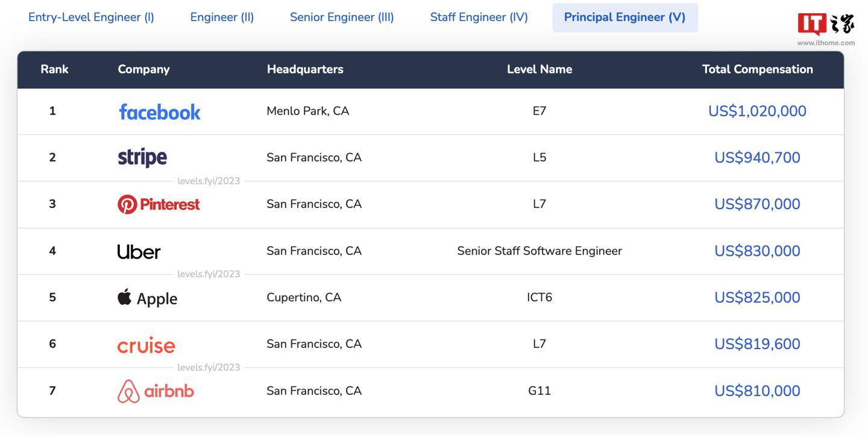Open Cruise's US$819,600 compensation
This screenshot has width=868, height=436.
(757, 344)
